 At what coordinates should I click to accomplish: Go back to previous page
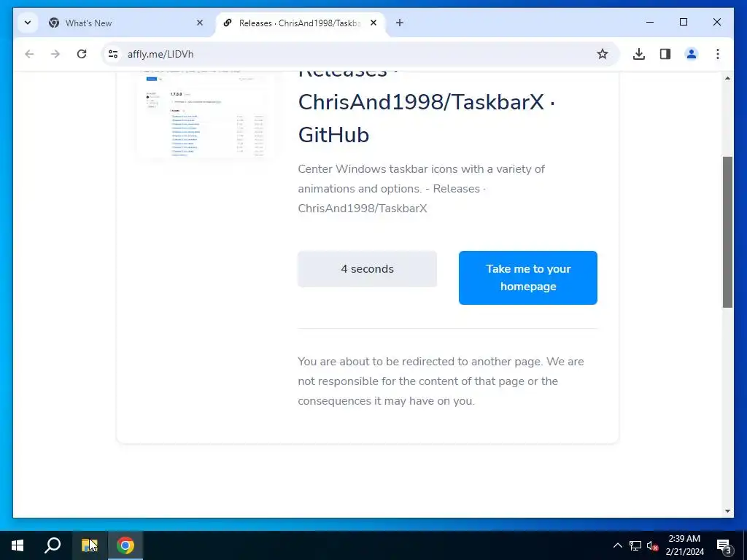tap(29, 54)
